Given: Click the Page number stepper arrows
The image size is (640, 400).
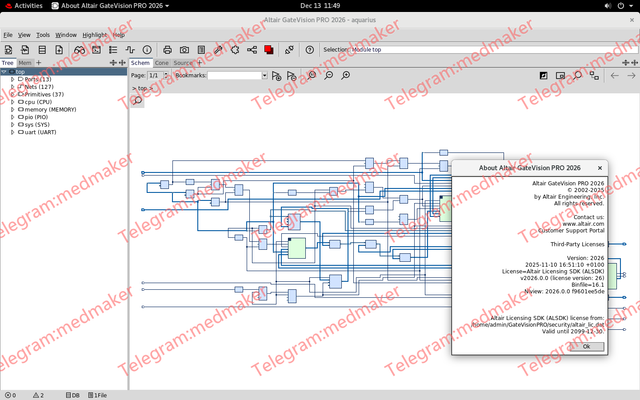Looking at the screenshot, I should click(166, 76).
